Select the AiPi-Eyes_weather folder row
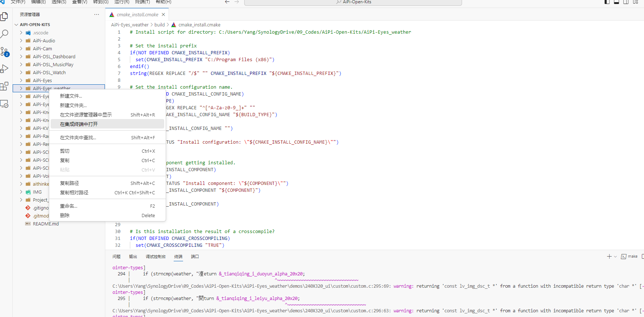The height and width of the screenshot is (317, 644). (59, 88)
